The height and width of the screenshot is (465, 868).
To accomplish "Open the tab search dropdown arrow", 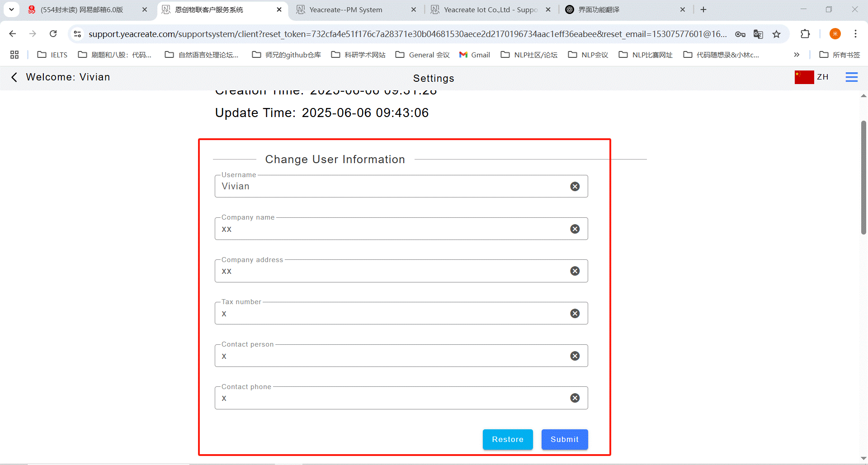I will point(11,9).
